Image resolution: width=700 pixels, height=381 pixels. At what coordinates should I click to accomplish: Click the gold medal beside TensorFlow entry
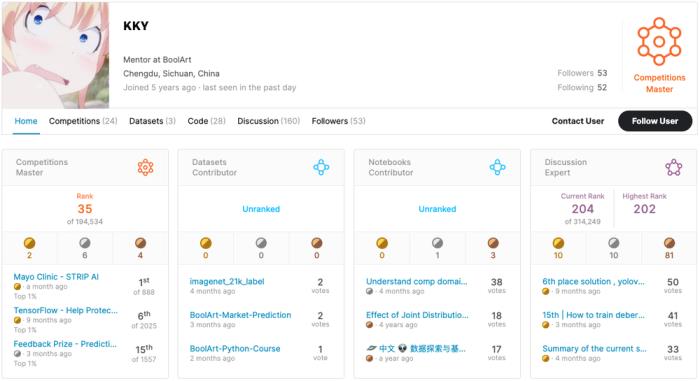17,320
